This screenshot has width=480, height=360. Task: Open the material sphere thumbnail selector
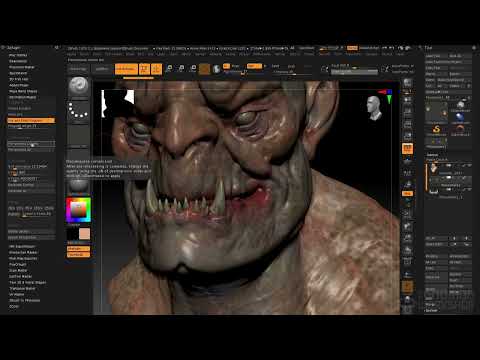pos(79,185)
